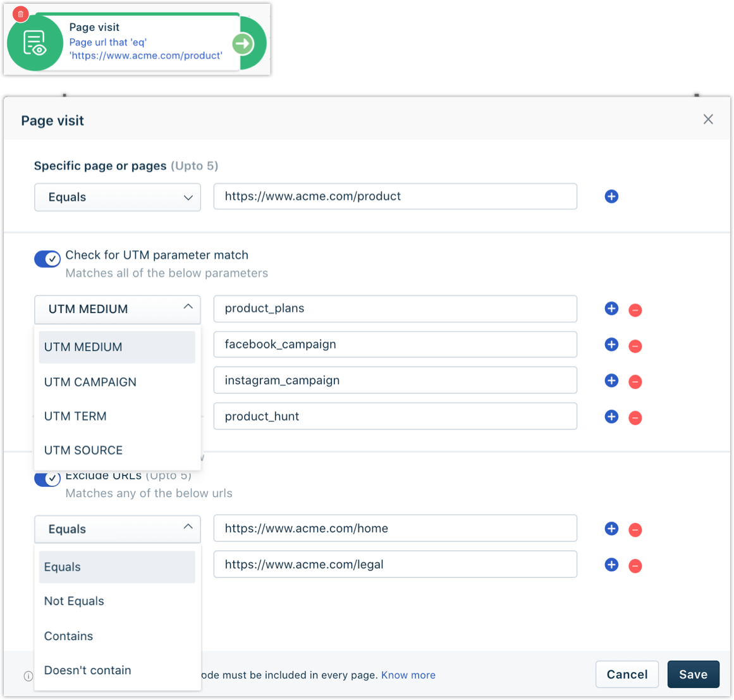734x700 pixels.
Task: Edit the acme.com/home exclude field
Action: [x=395, y=529]
